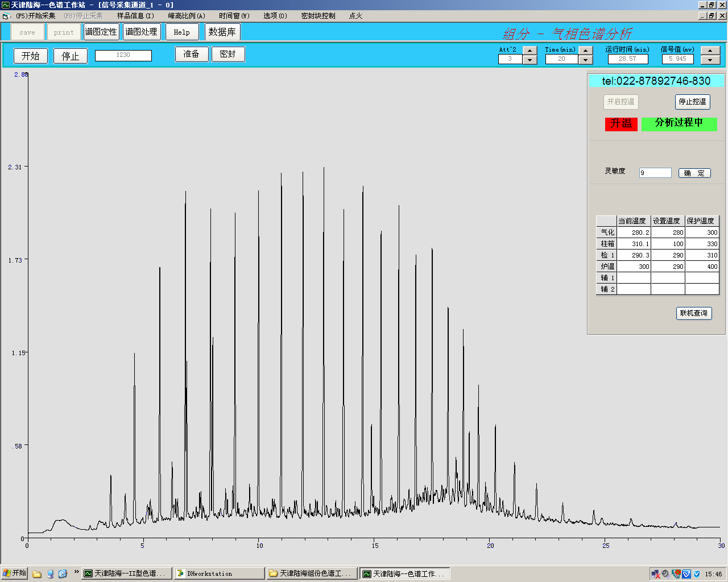This screenshot has height=582, width=728.
Task: Click the 停止 stop button
Action: (71, 56)
